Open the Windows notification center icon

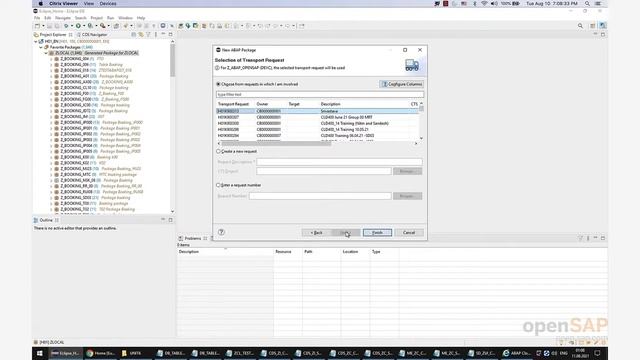tap(597, 353)
